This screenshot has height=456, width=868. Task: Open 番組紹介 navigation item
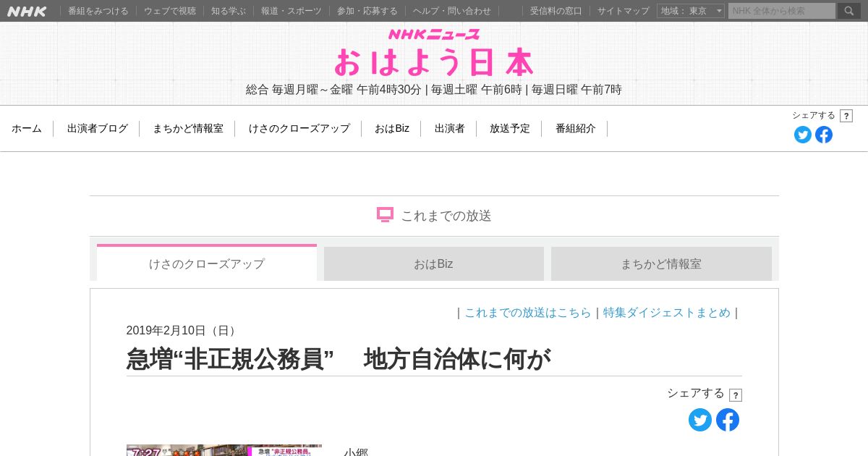point(576,128)
